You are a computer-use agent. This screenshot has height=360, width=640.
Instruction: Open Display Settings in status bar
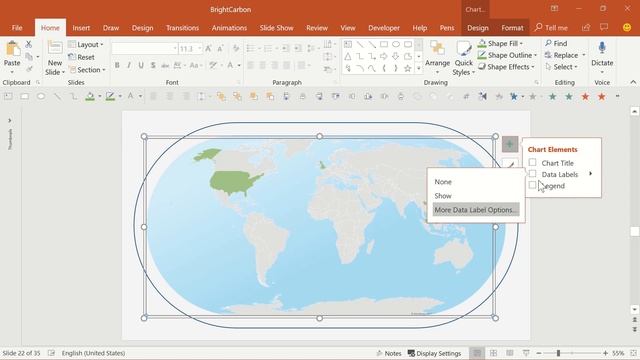(434, 353)
